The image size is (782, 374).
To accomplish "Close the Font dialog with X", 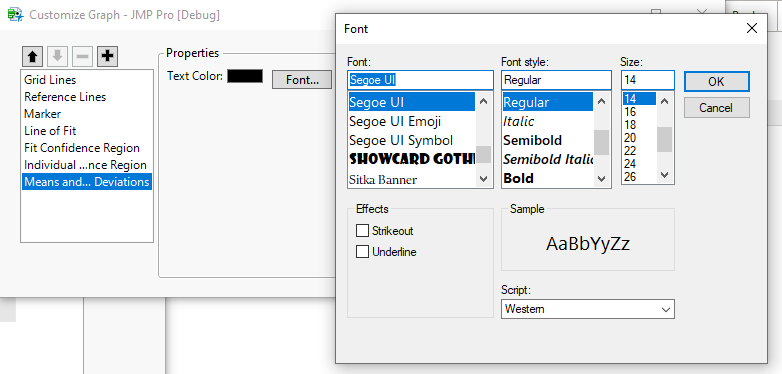I will (752, 28).
